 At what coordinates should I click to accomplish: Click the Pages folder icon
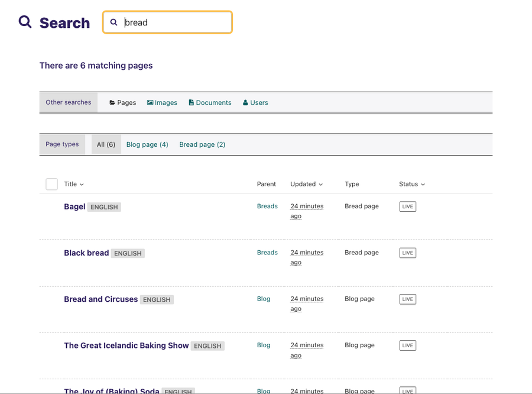click(112, 102)
